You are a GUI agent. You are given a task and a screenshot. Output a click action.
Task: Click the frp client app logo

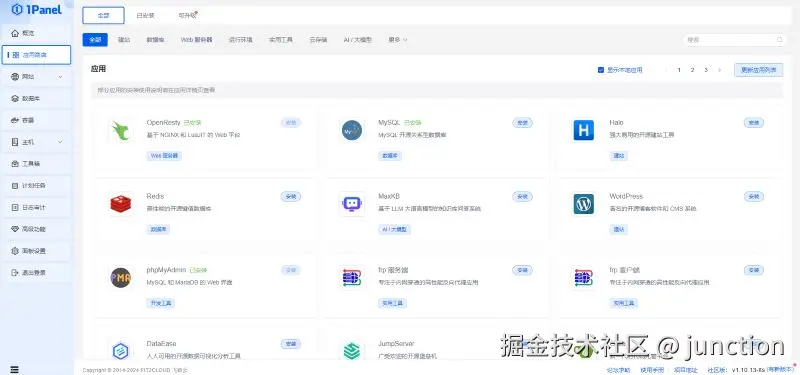point(584,278)
